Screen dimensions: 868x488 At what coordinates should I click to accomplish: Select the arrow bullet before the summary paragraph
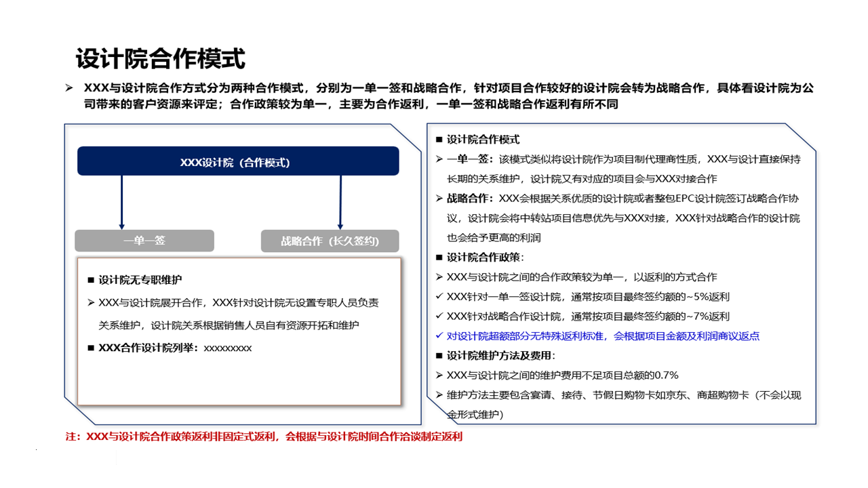tap(68, 88)
